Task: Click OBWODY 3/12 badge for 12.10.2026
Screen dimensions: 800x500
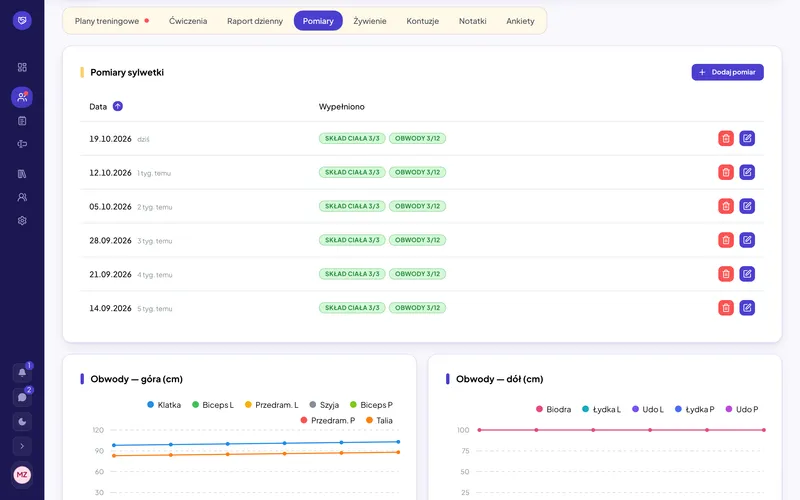Action: click(x=417, y=172)
